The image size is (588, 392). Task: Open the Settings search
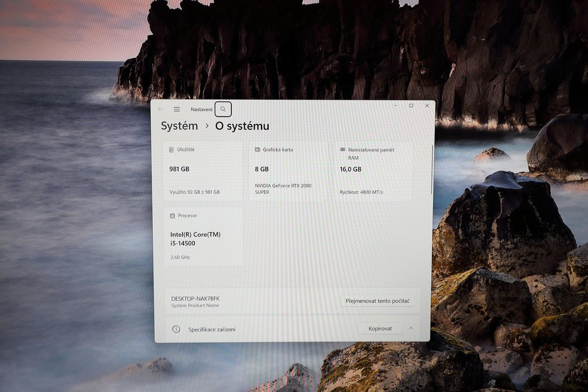coord(223,109)
